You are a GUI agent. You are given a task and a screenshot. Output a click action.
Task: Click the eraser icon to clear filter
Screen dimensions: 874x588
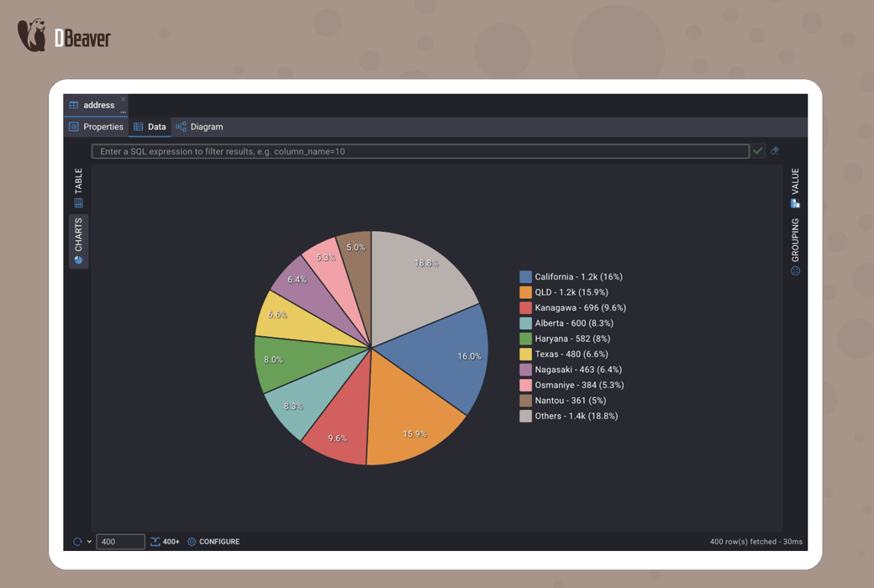(775, 151)
